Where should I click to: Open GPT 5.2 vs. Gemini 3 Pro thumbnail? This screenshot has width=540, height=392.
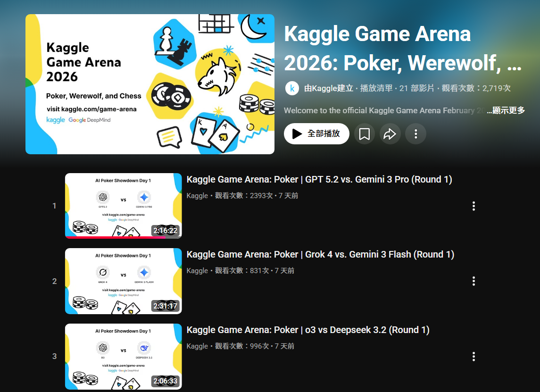(123, 206)
